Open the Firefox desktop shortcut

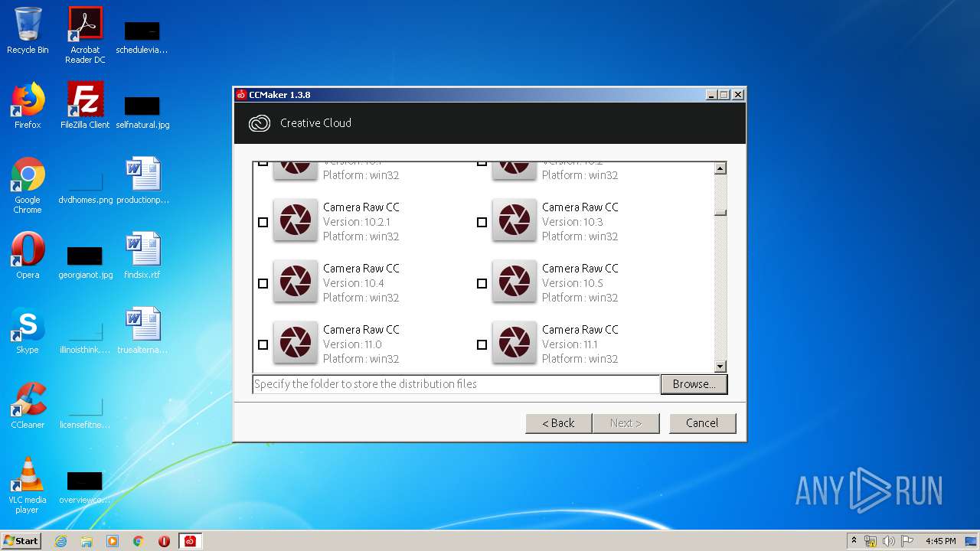click(28, 106)
